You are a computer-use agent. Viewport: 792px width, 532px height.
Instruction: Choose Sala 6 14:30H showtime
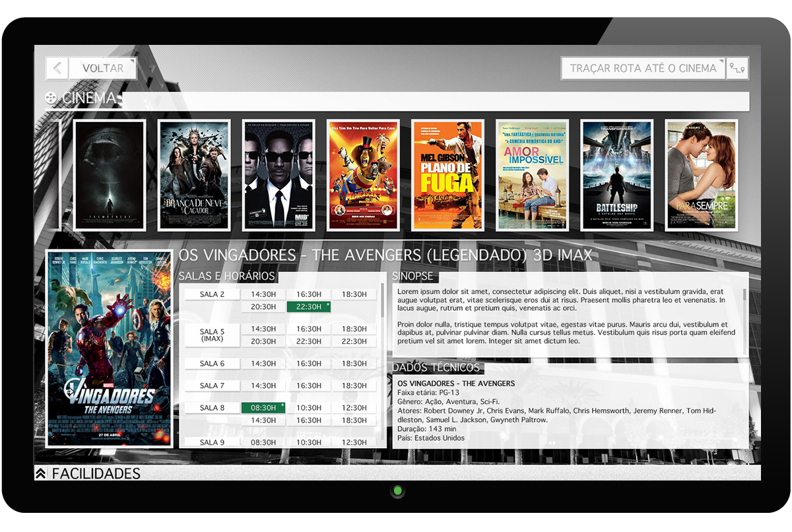[263, 364]
